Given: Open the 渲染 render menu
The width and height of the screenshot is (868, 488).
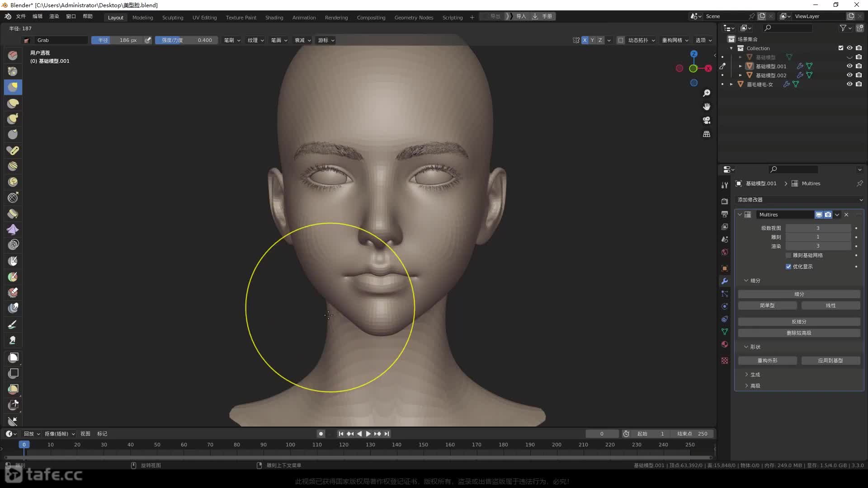Looking at the screenshot, I should 54,16.
